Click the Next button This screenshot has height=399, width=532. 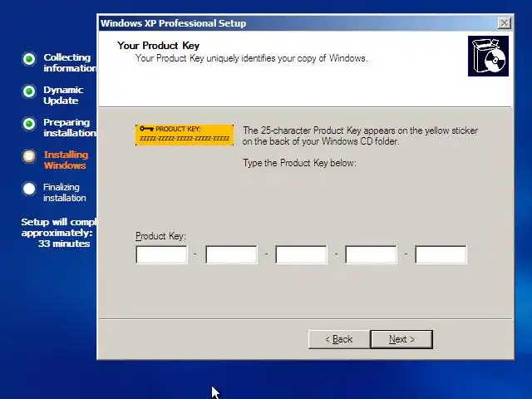coord(401,339)
